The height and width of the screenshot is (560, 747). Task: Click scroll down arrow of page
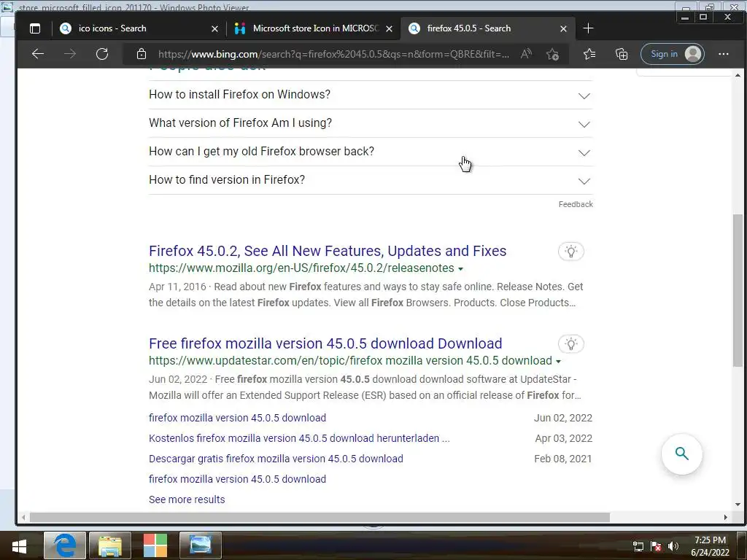pos(738,505)
